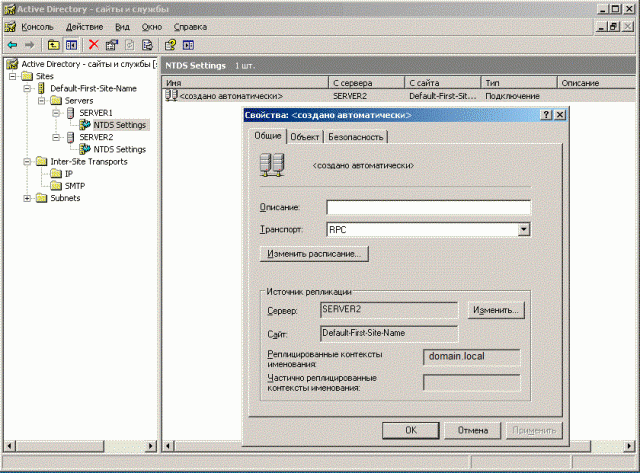The image size is (640, 473).
Task: Click the domain.local naming context field
Action: click(472, 357)
